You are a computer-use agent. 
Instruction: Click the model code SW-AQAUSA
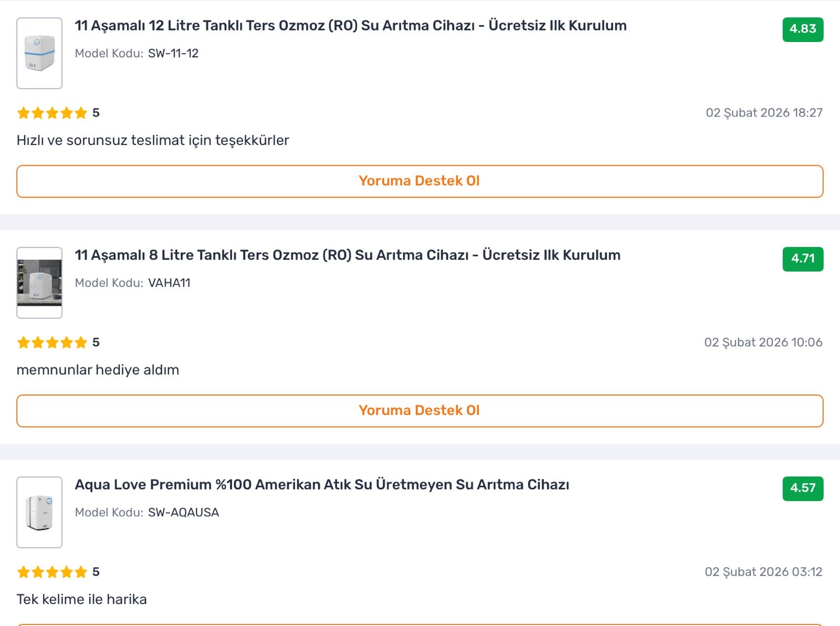coord(183,513)
